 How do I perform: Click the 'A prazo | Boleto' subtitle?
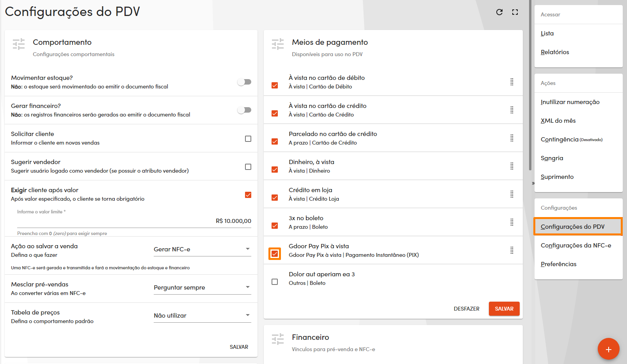tap(308, 227)
